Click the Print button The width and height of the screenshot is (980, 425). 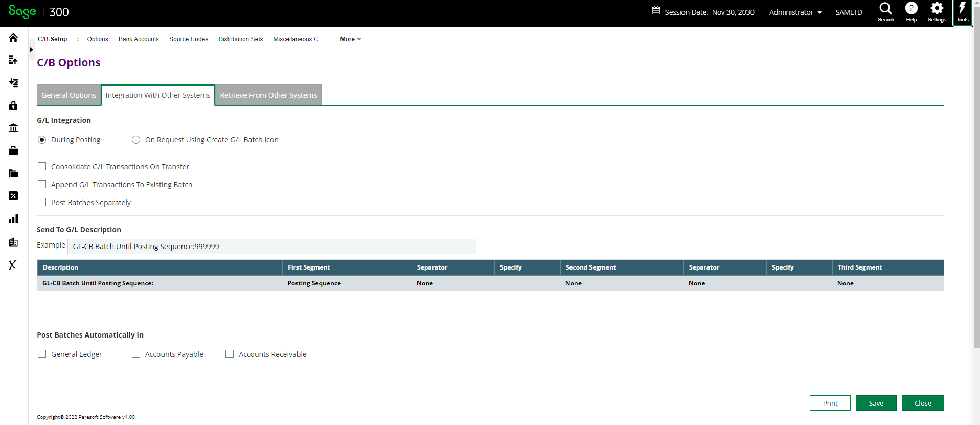pyautogui.click(x=830, y=403)
